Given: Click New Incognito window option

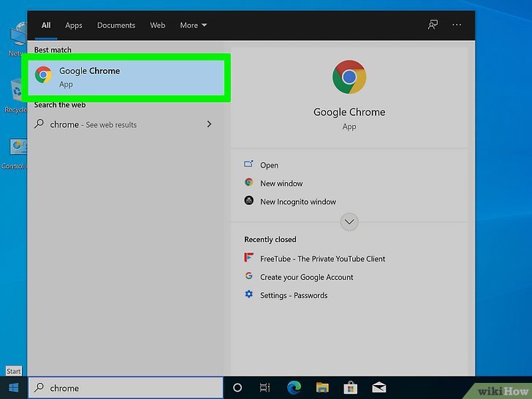Looking at the screenshot, I should pos(297,202).
